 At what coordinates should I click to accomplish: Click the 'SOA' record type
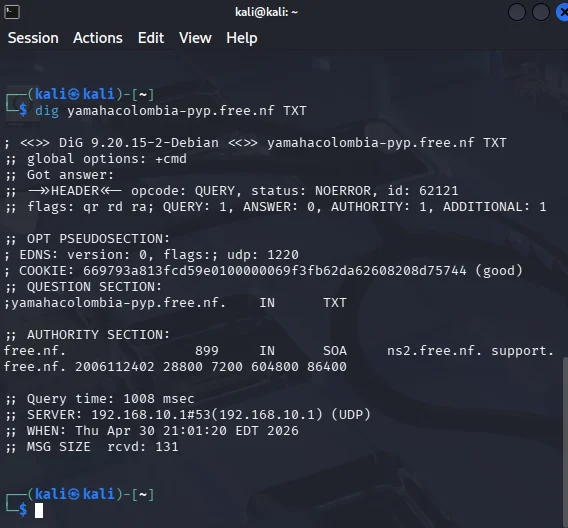coord(335,351)
